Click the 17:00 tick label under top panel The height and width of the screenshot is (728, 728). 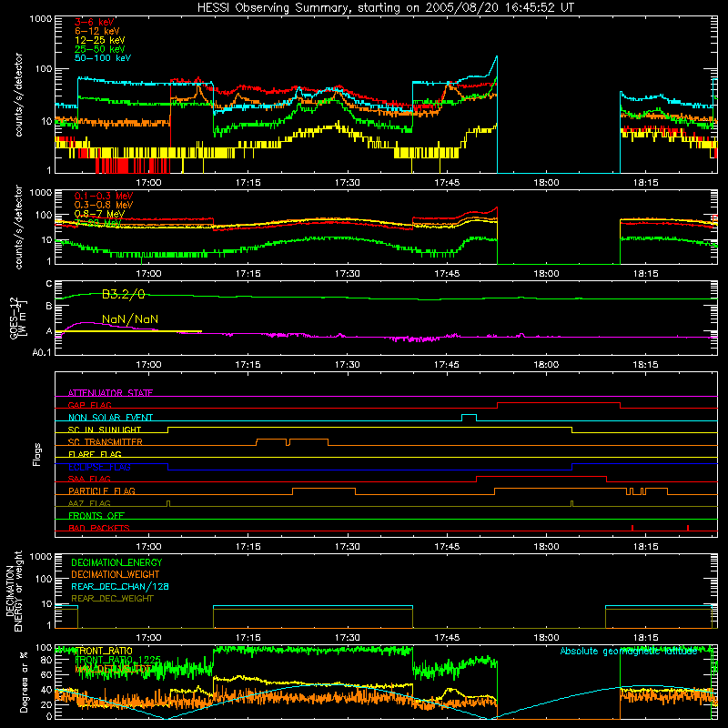(x=148, y=183)
